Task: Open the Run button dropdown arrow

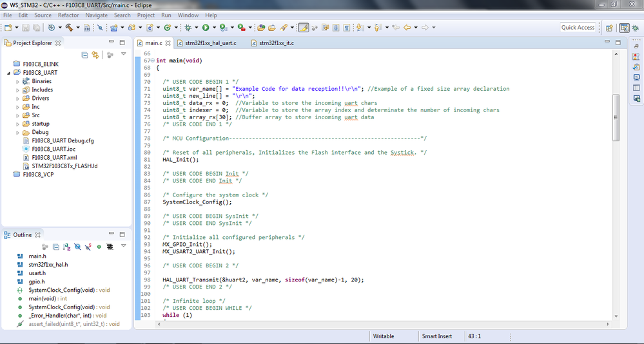Action: coord(214,28)
